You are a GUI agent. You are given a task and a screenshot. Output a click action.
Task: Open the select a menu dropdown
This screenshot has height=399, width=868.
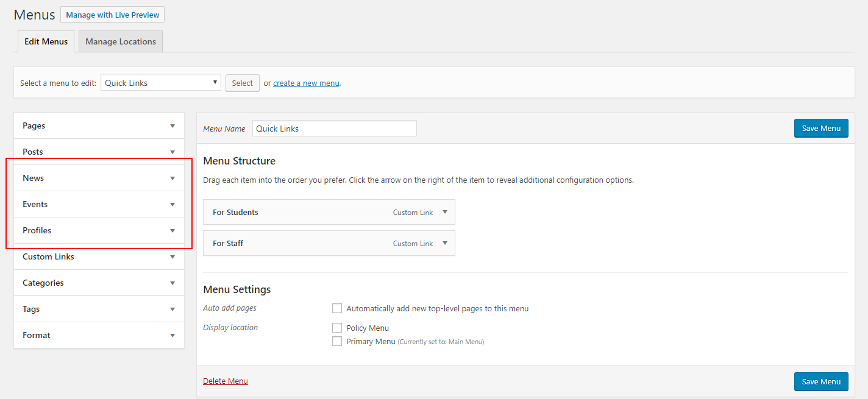click(x=161, y=83)
